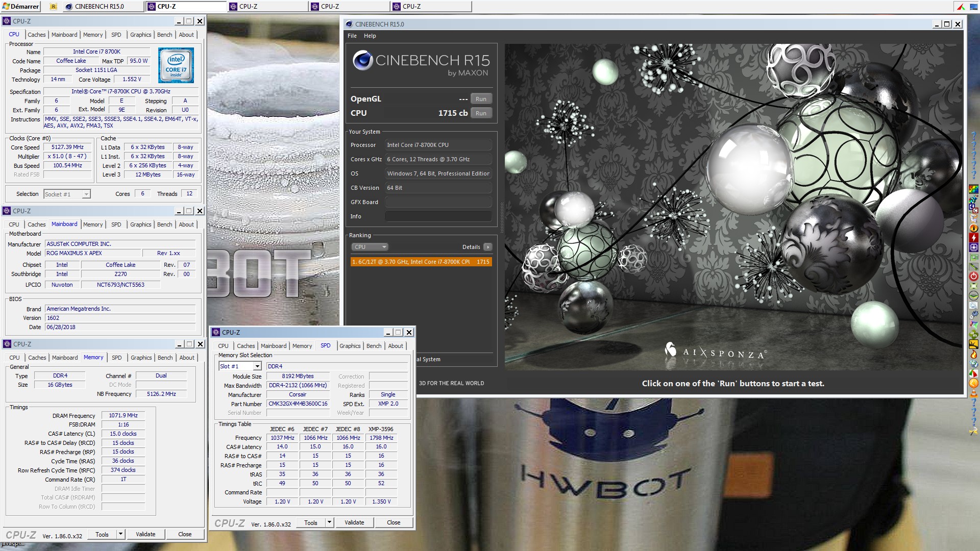Open the Démarrer start button
Image resolution: width=980 pixels, height=551 pixels.
coord(21,7)
